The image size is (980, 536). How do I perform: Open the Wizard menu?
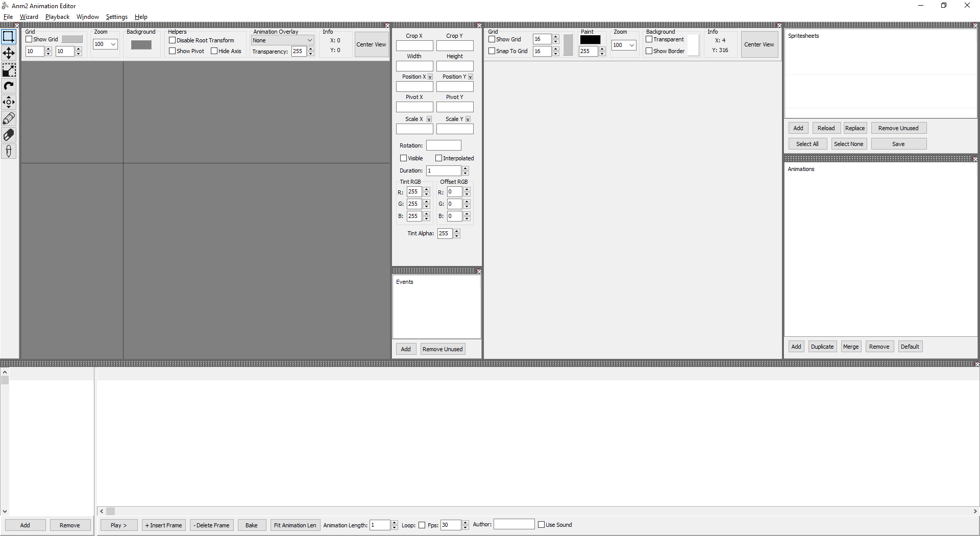tap(29, 17)
